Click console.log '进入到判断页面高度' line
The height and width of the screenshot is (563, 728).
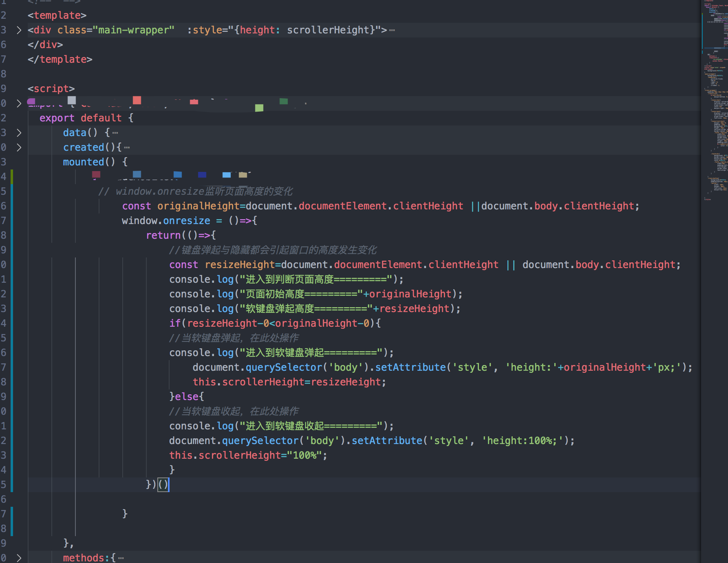[286, 279]
